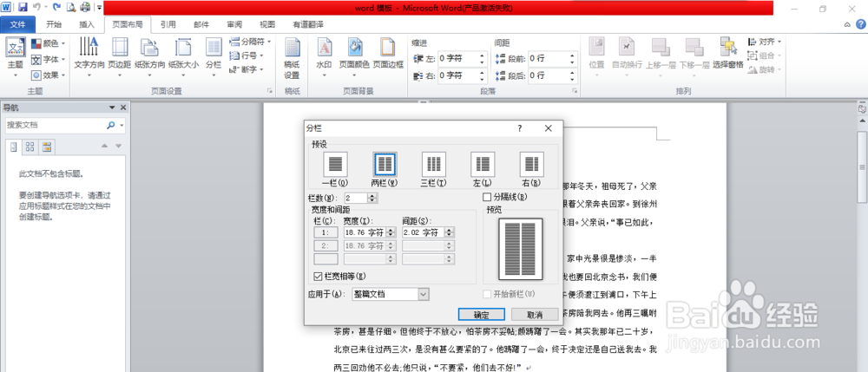868x372 pixels.
Task: Click the Undo icon in quick access toolbar
Action: click(x=36, y=7)
